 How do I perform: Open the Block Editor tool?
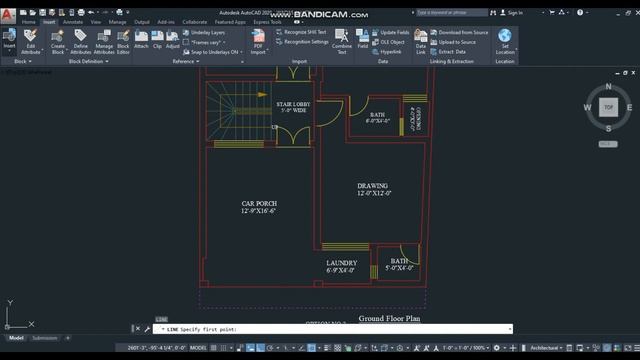coord(123,42)
